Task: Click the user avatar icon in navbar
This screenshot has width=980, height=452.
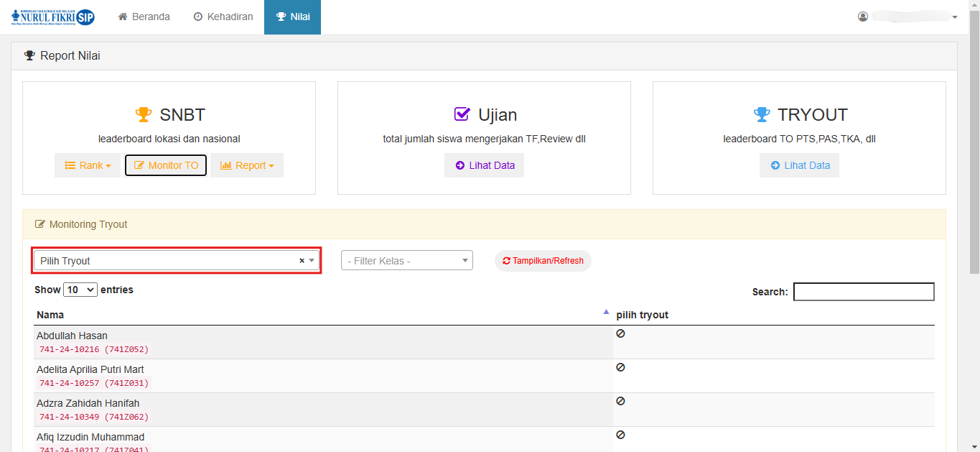Action: (x=863, y=17)
